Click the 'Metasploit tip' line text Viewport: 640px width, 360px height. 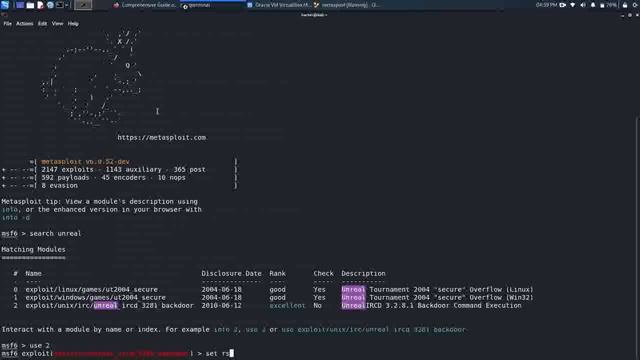[99, 202]
